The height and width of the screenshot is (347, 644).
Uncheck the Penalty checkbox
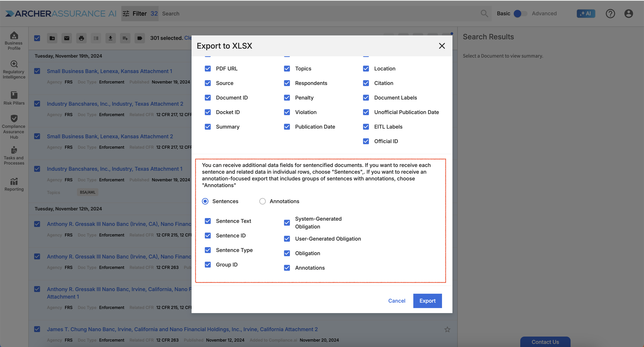(x=287, y=97)
